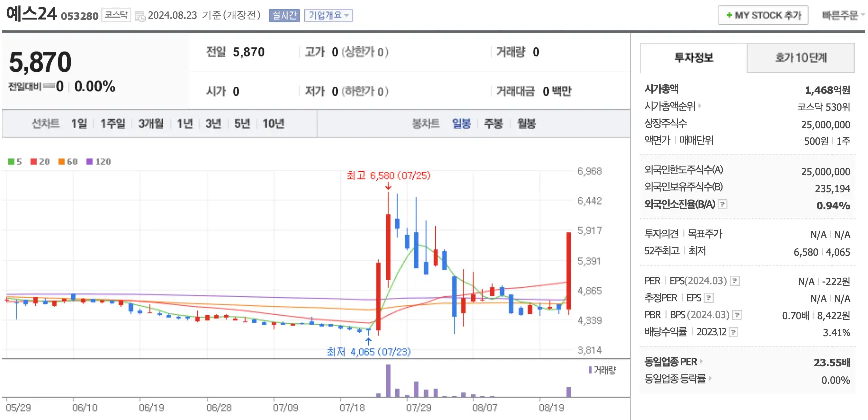
Task: Click the 최고 6,580 (07/25) chart marker
Action: click(x=388, y=176)
